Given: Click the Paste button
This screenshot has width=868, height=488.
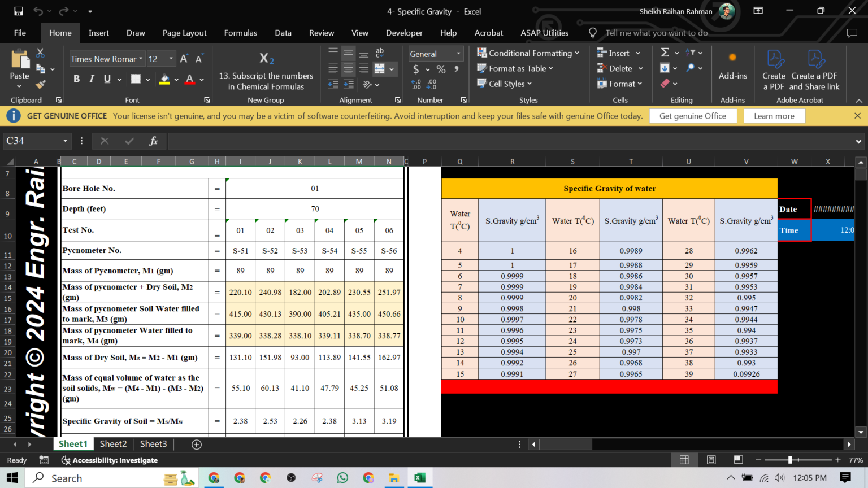Looking at the screenshot, I should coord(20,68).
